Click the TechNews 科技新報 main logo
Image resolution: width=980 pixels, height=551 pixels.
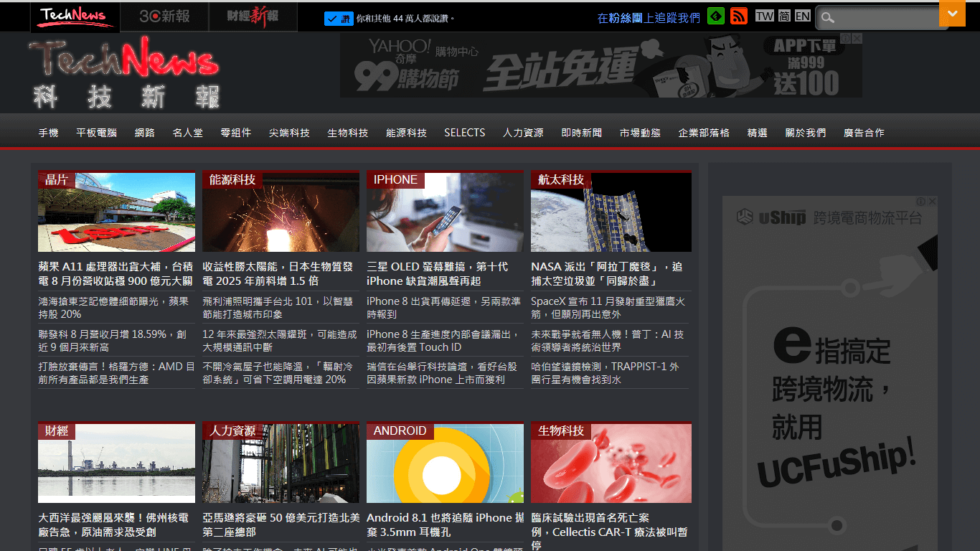124,73
